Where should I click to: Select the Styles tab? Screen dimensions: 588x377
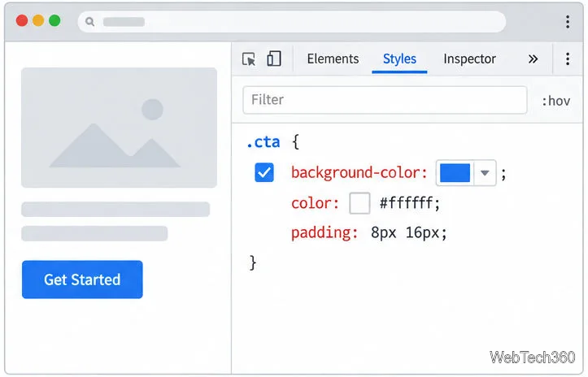click(399, 58)
